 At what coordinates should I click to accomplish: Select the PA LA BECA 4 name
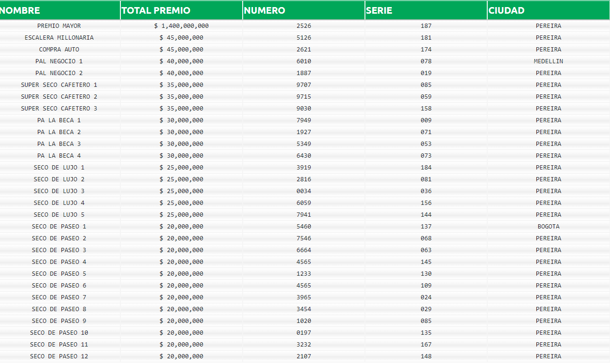[59, 156]
